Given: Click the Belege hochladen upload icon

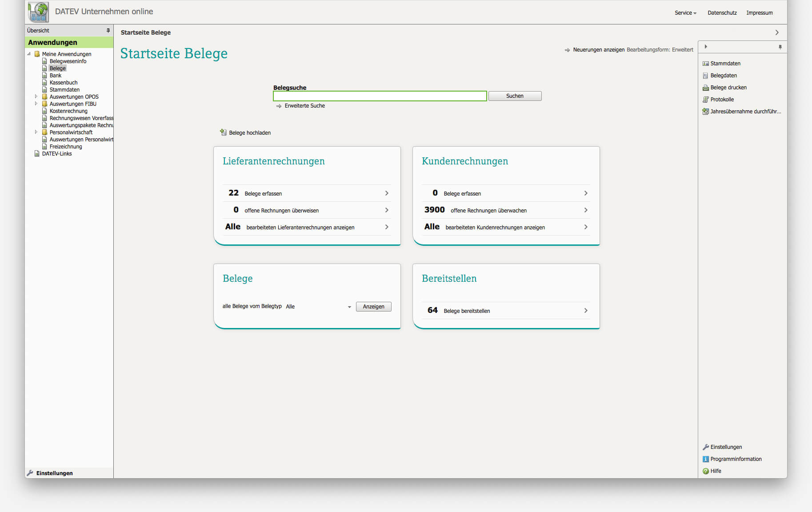Looking at the screenshot, I should [x=223, y=132].
